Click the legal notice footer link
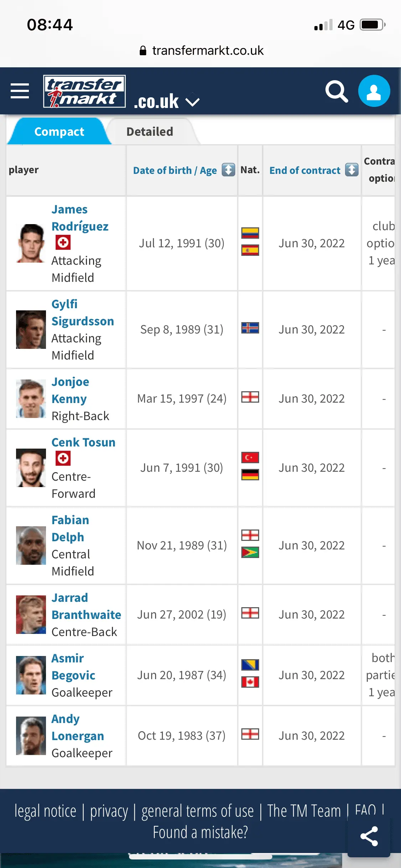The image size is (401, 868). tap(45, 811)
